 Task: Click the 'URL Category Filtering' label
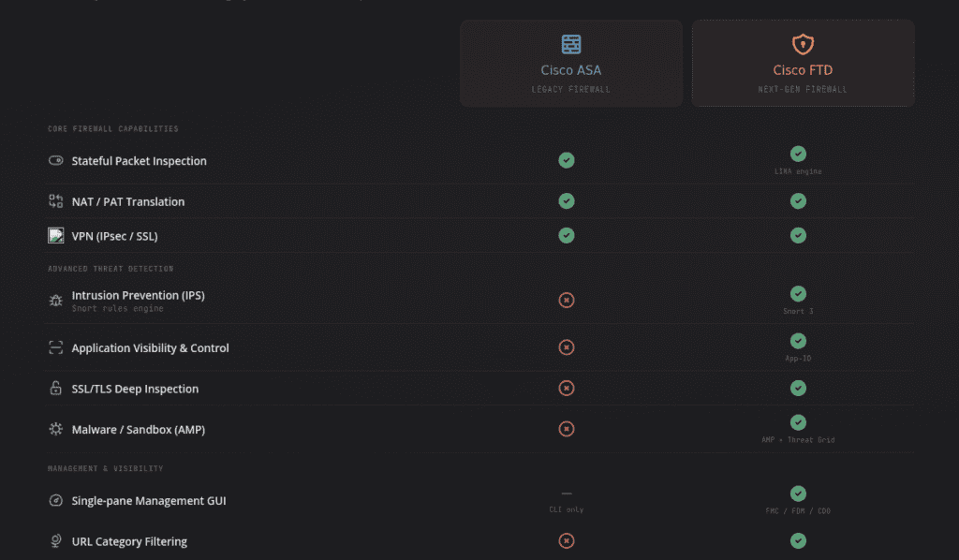coord(129,541)
